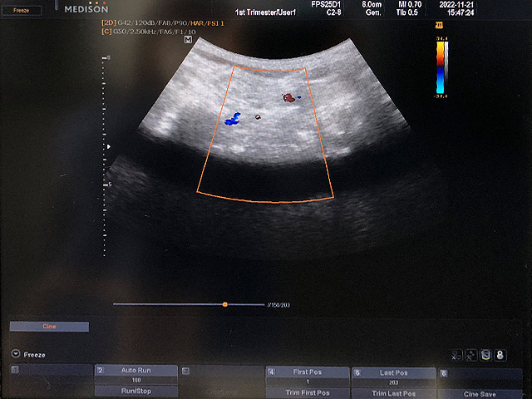
Task: Collapse the Freeze section chevron
Action: pos(16,354)
